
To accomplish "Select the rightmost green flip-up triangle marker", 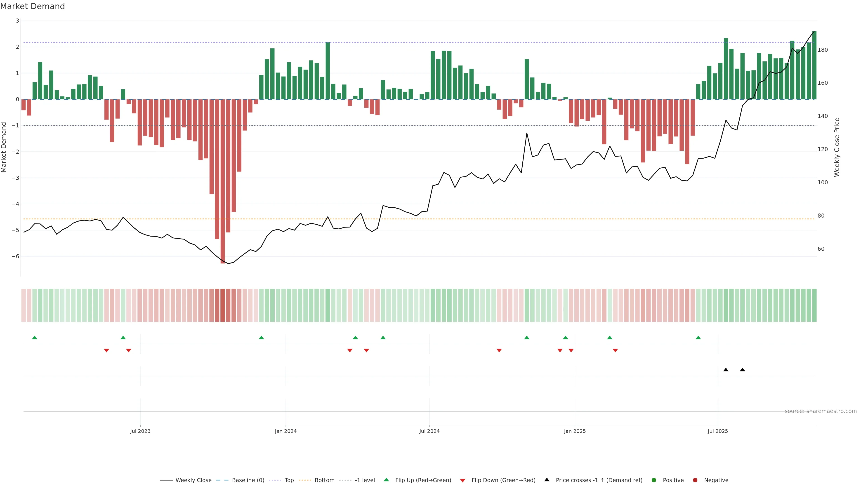I will click(698, 338).
